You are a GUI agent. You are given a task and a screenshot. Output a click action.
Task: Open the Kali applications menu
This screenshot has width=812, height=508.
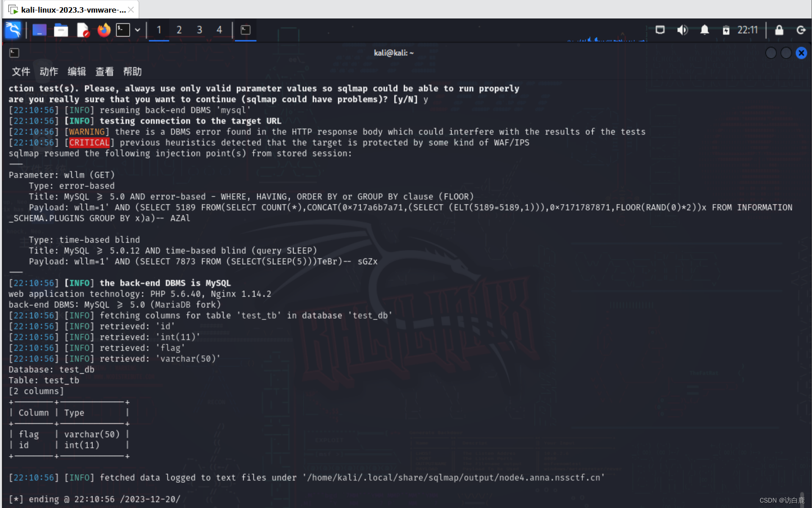[x=13, y=30]
